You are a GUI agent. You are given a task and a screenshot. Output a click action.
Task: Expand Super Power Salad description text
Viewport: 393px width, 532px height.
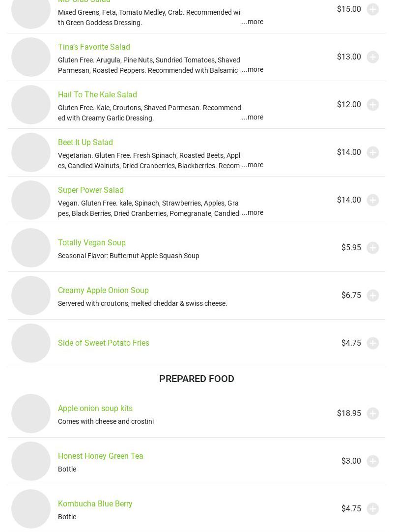pyautogui.click(x=253, y=212)
